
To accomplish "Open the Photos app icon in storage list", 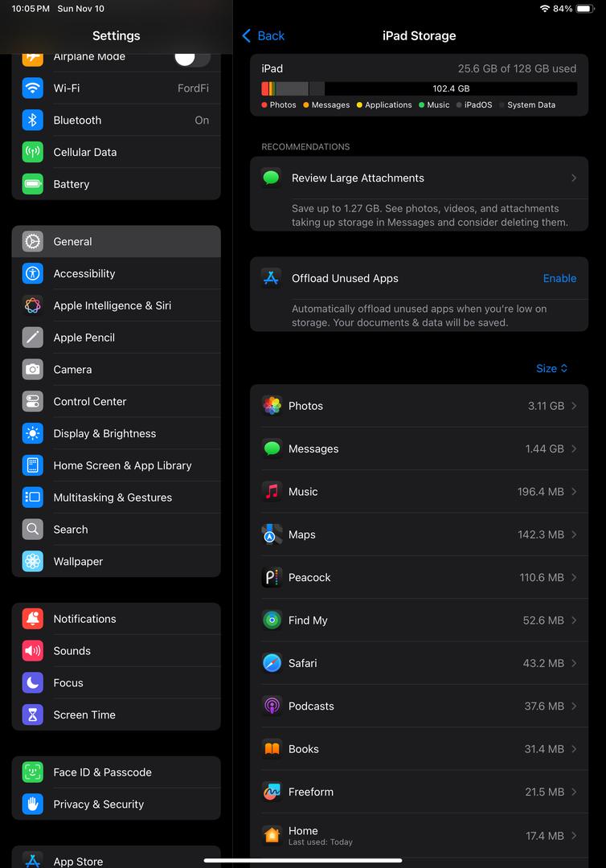I will tap(272, 406).
